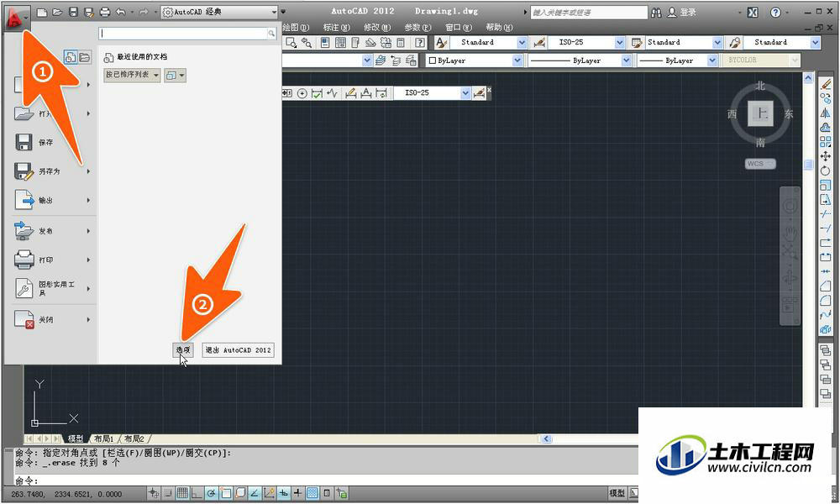The height and width of the screenshot is (504, 840).
Task: Switch to the 布局2 tab
Action: pyautogui.click(x=134, y=438)
